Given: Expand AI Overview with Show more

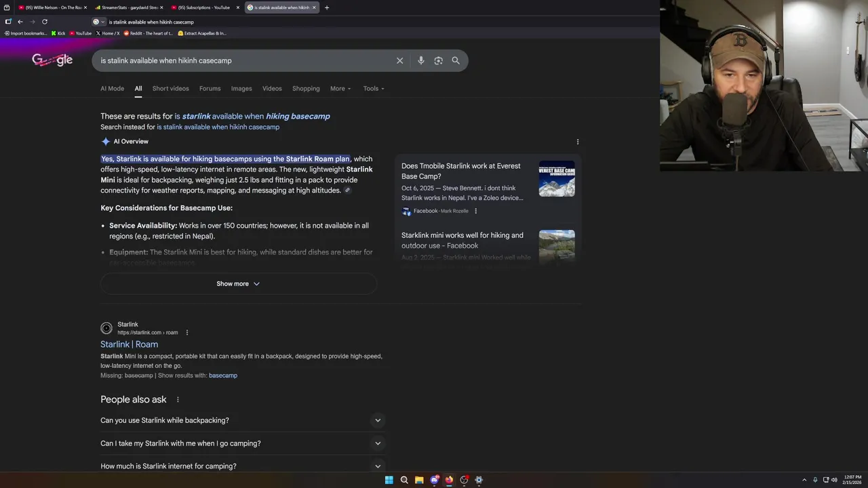Looking at the screenshot, I should [x=239, y=284].
